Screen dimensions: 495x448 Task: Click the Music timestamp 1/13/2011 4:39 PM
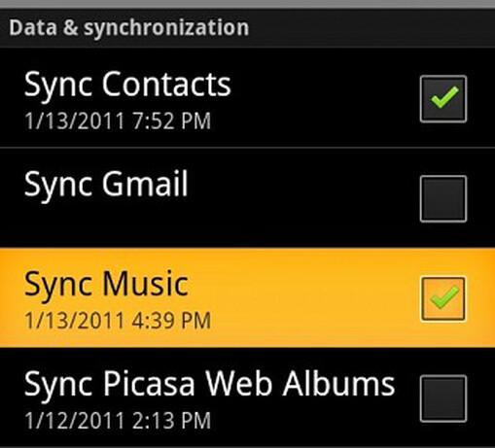pos(118,321)
